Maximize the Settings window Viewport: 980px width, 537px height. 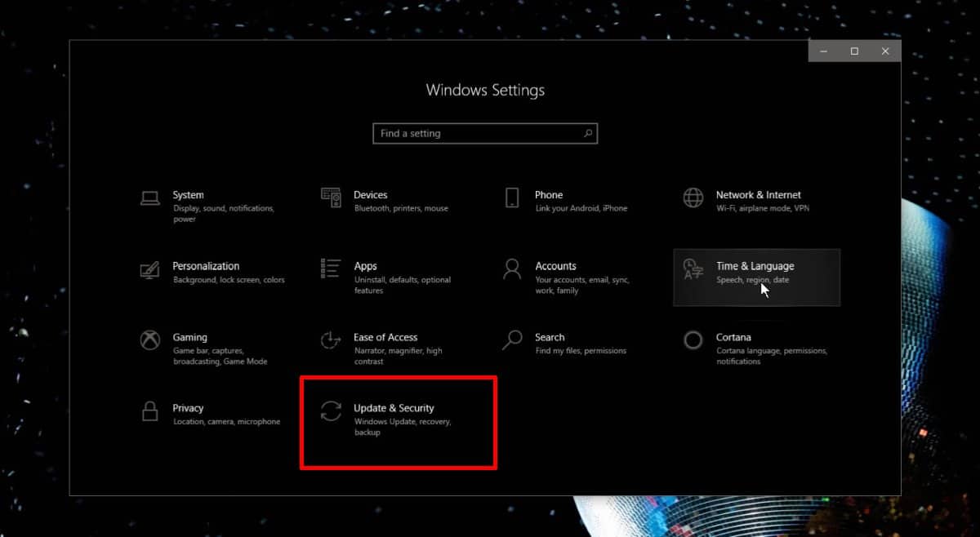[854, 51]
